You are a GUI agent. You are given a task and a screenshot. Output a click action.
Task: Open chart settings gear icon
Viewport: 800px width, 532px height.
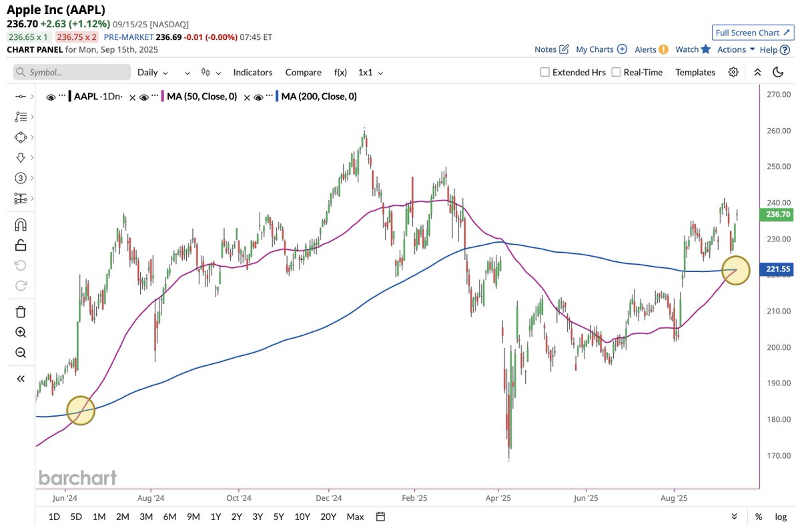[733, 72]
